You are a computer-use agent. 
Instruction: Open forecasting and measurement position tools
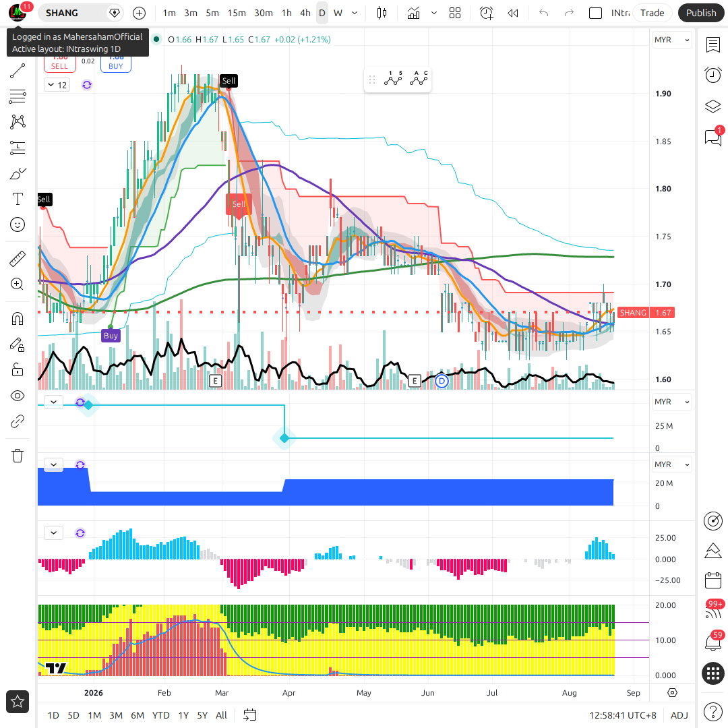(x=17, y=148)
